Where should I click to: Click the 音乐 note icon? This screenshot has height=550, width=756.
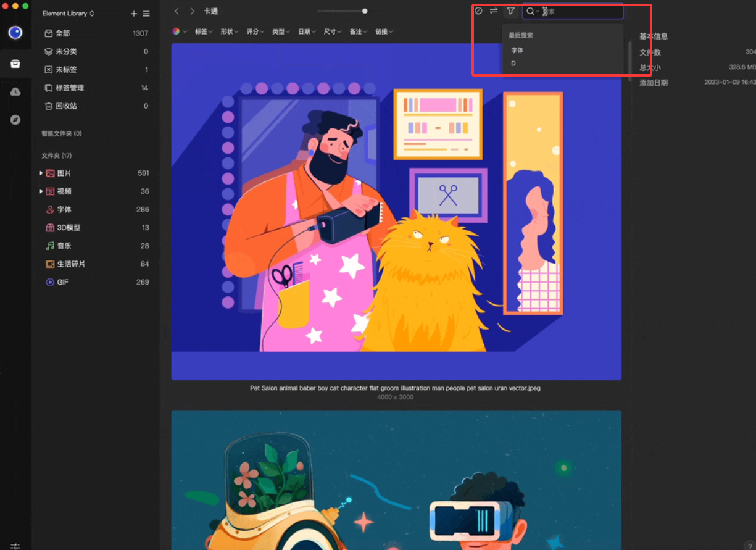point(51,246)
